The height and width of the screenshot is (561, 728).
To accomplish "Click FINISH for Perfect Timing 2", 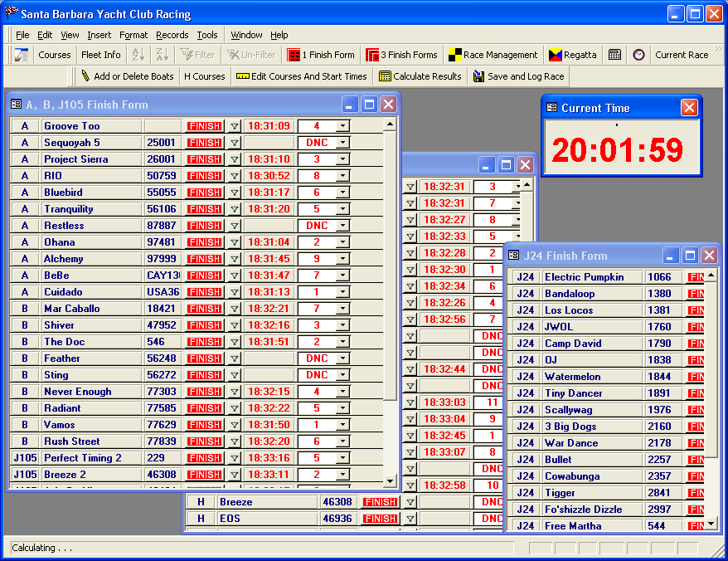I will pyautogui.click(x=204, y=458).
